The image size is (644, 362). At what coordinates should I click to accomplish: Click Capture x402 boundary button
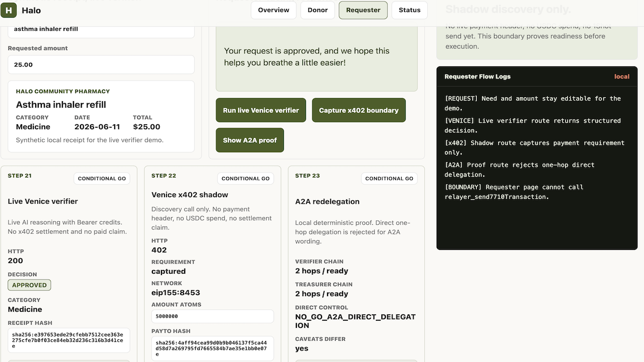359,110
